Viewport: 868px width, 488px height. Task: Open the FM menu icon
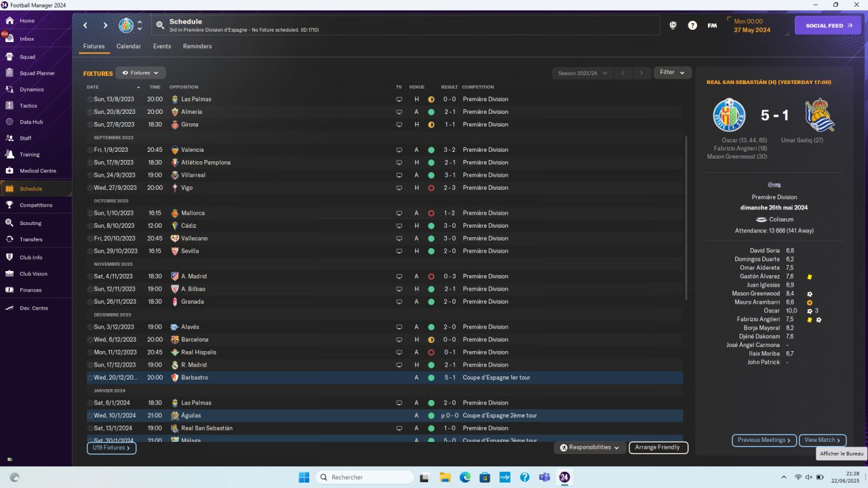[x=712, y=26]
